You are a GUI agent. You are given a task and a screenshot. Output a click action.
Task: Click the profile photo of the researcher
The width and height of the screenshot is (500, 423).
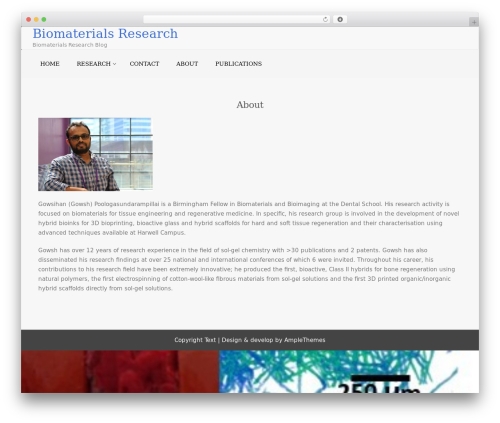point(95,154)
